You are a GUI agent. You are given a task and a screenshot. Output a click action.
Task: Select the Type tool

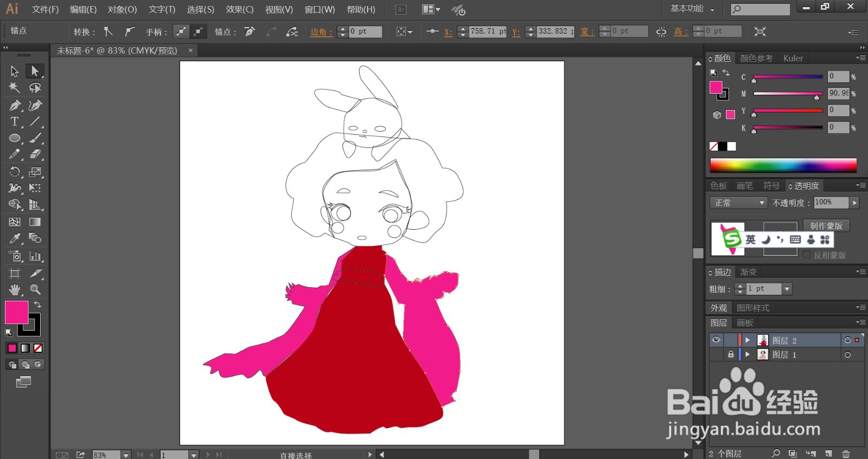[x=15, y=121]
